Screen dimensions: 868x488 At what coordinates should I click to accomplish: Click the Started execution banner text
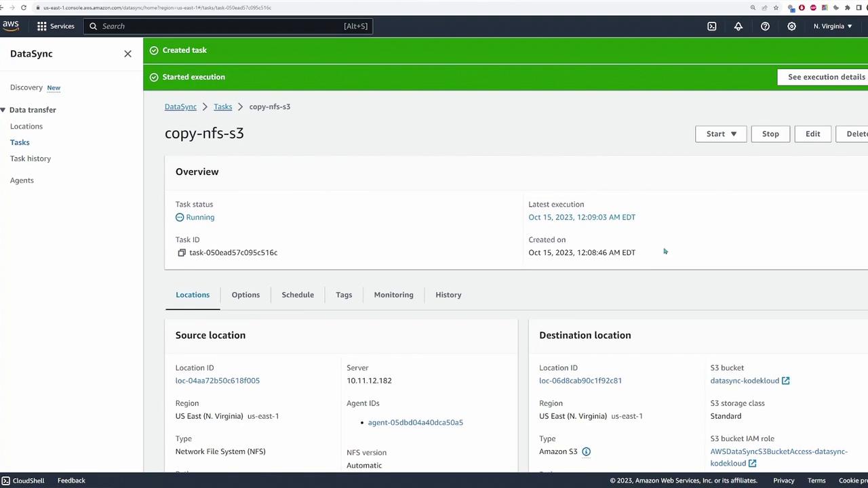click(193, 77)
